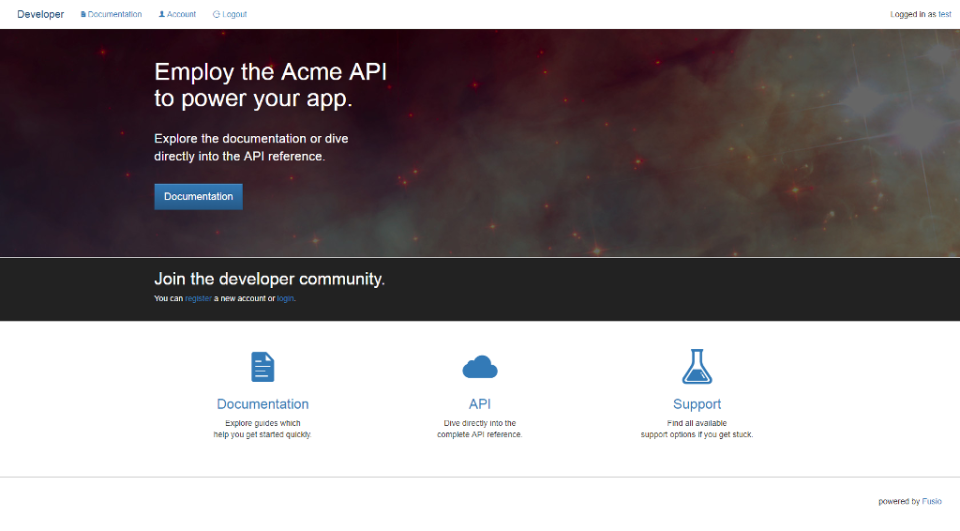
Task: Visit the Fusio link in the footer
Action: tap(932, 502)
